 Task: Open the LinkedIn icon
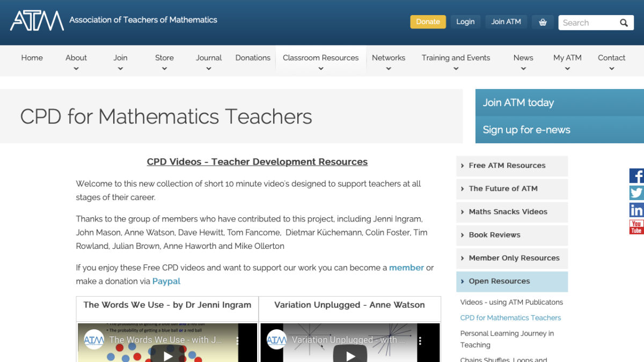[636, 210]
